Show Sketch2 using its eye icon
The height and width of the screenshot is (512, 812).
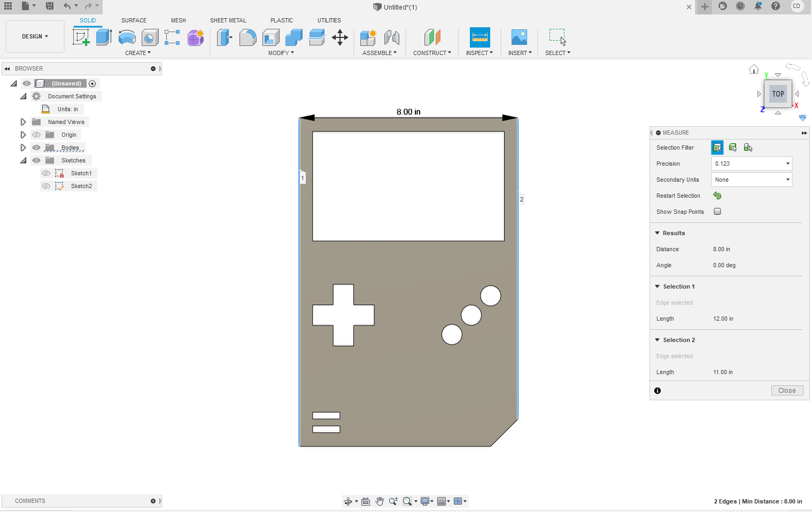(46, 186)
